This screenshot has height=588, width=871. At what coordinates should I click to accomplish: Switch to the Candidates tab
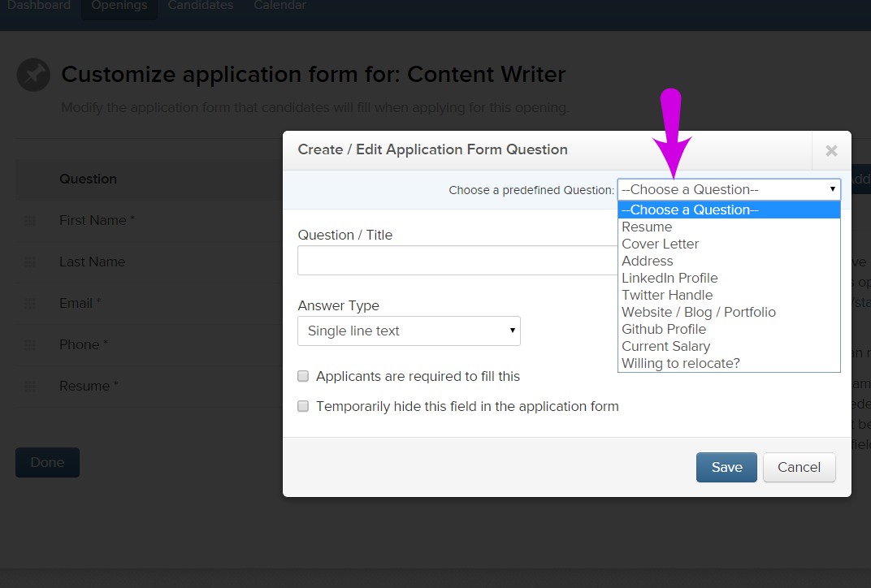[201, 6]
